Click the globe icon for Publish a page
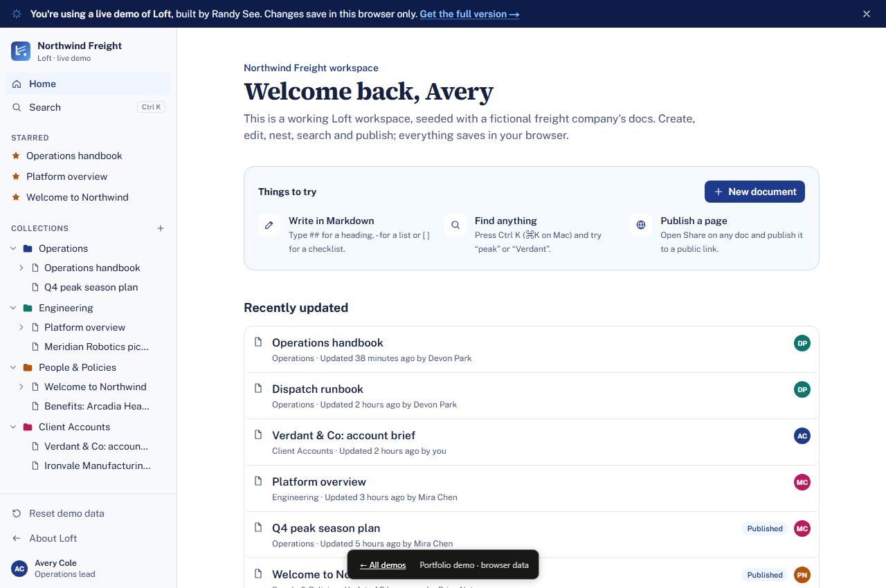The width and height of the screenshot is (886, 588). click(641, 225)
